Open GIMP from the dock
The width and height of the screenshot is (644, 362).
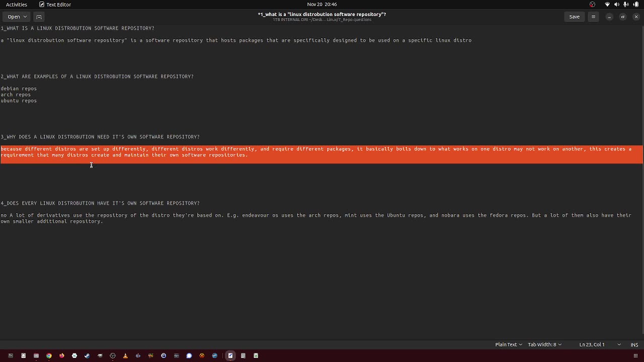point(100,355)
